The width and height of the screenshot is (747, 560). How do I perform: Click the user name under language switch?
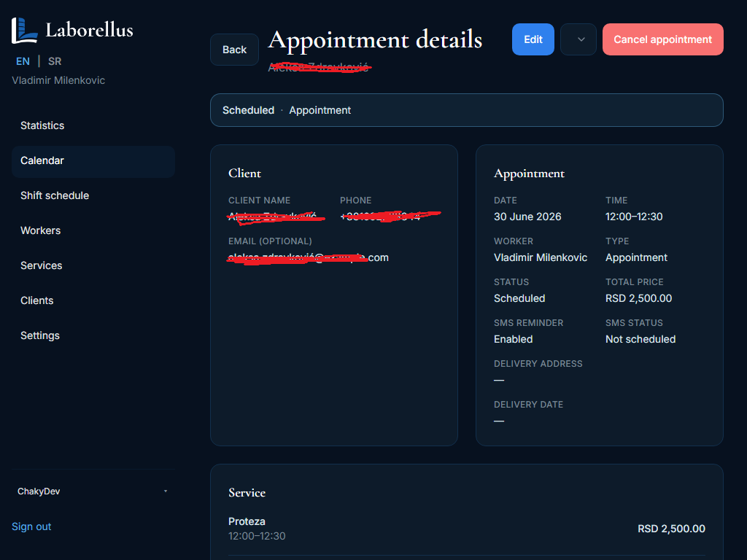pos(58,80)
